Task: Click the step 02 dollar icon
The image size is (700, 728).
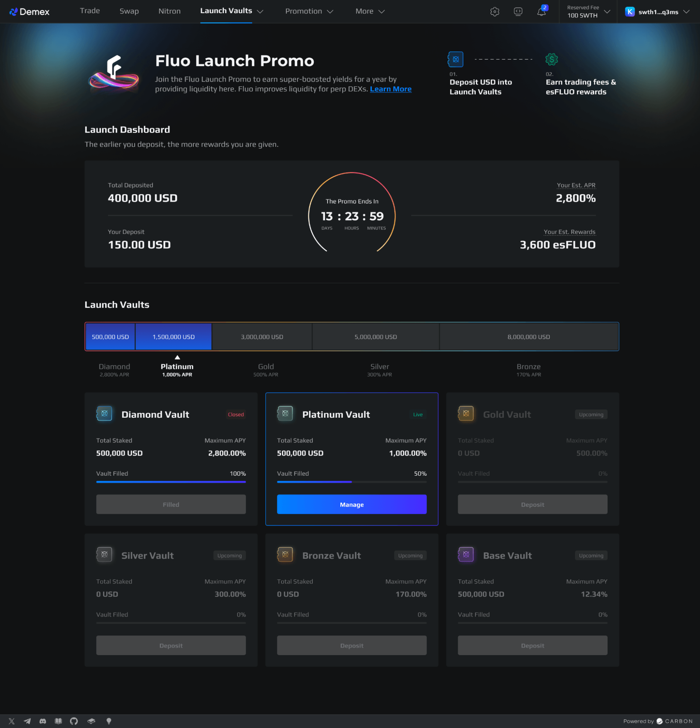Action: (x=551, y=59)
